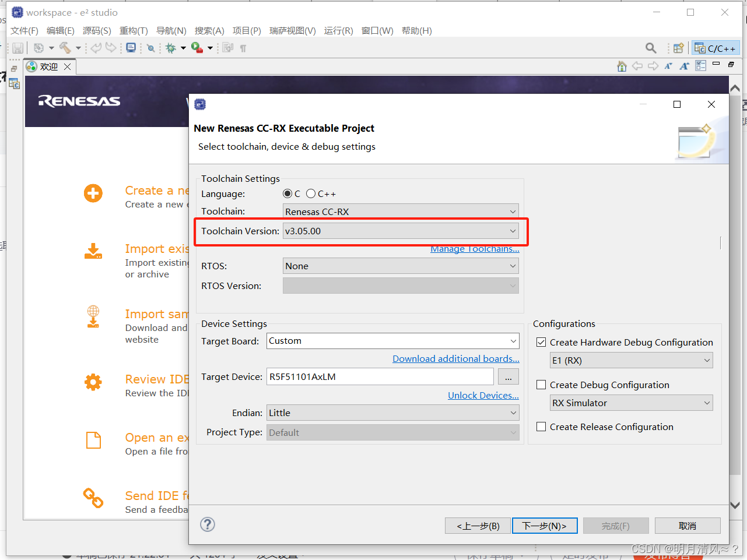Close the 欢迎 welcome tab
747x560 pixels.
tap(68, 66)
